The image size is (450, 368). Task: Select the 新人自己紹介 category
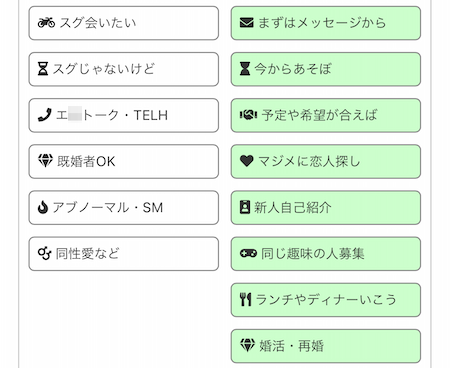[x=326, y=208]
